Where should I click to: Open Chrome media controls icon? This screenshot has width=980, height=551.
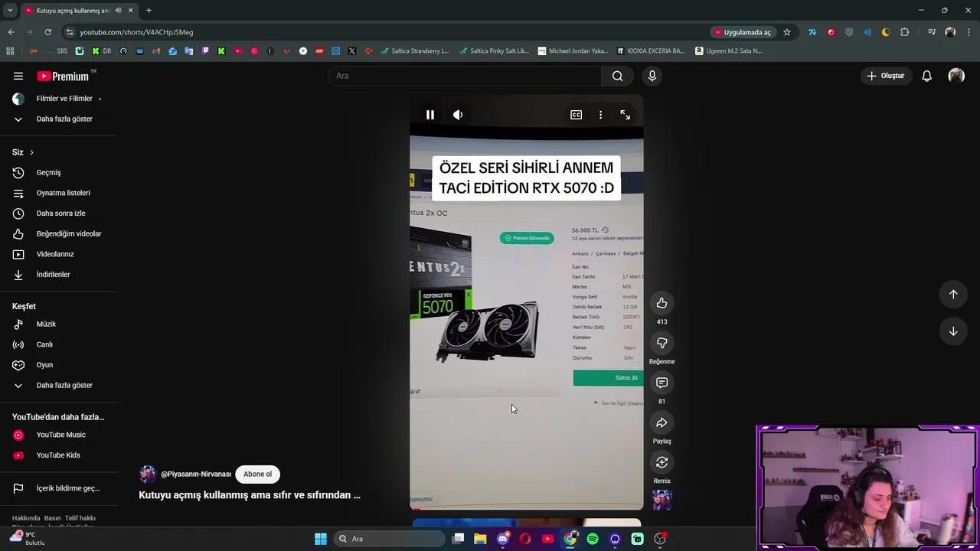pos(932,32)
